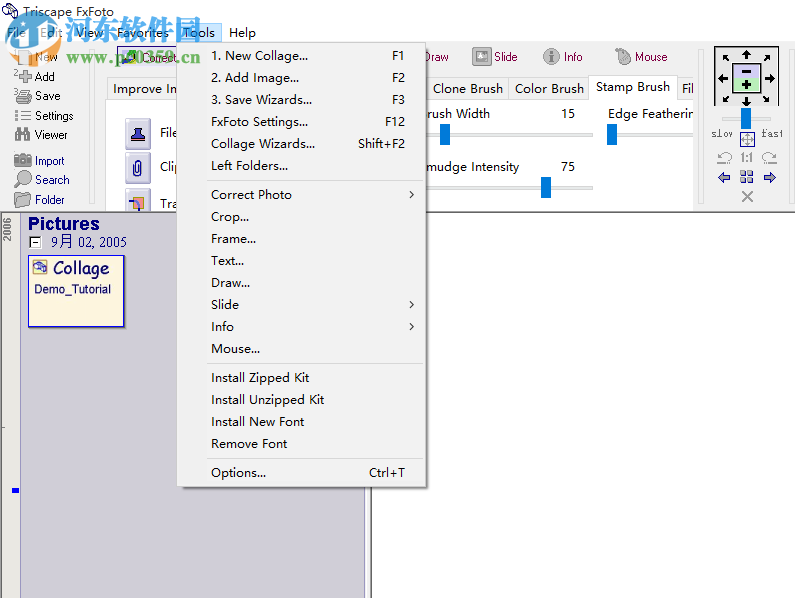This screenshot has width=795, height=598.
Task: Click the Mouse toolbar icon
Action: (623, 56)
